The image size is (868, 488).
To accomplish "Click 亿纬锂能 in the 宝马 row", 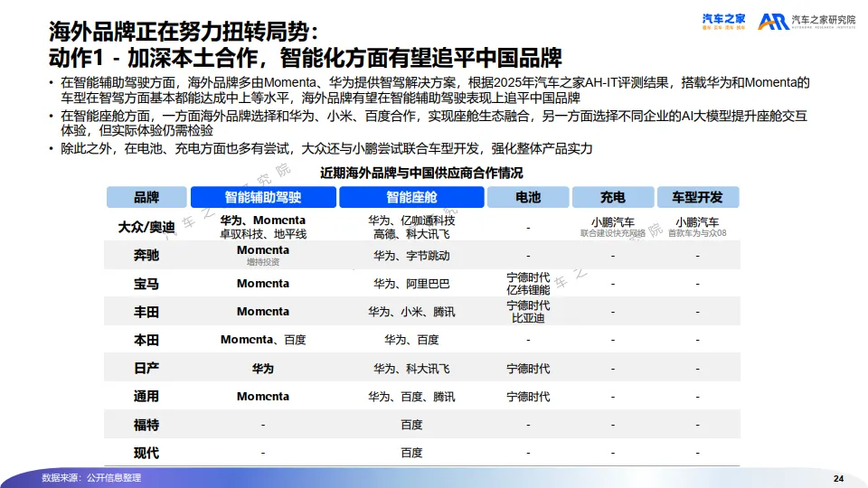I will 528,290.
